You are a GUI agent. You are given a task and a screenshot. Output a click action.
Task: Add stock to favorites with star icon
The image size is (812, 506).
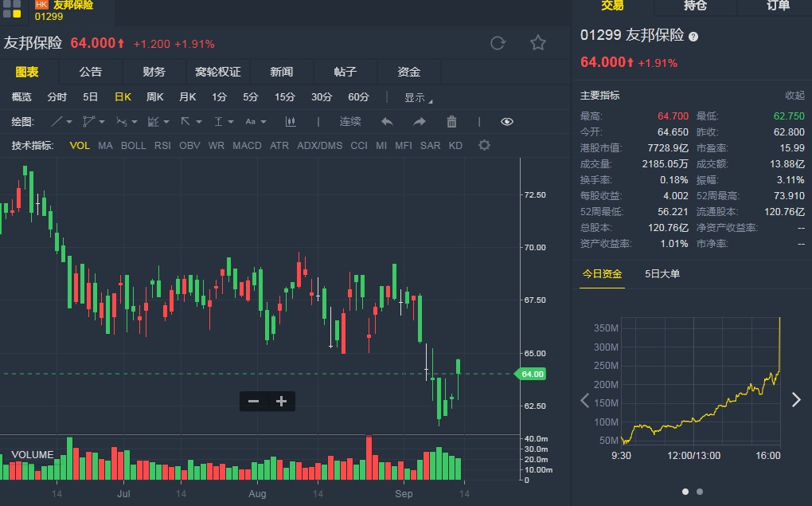538,43
